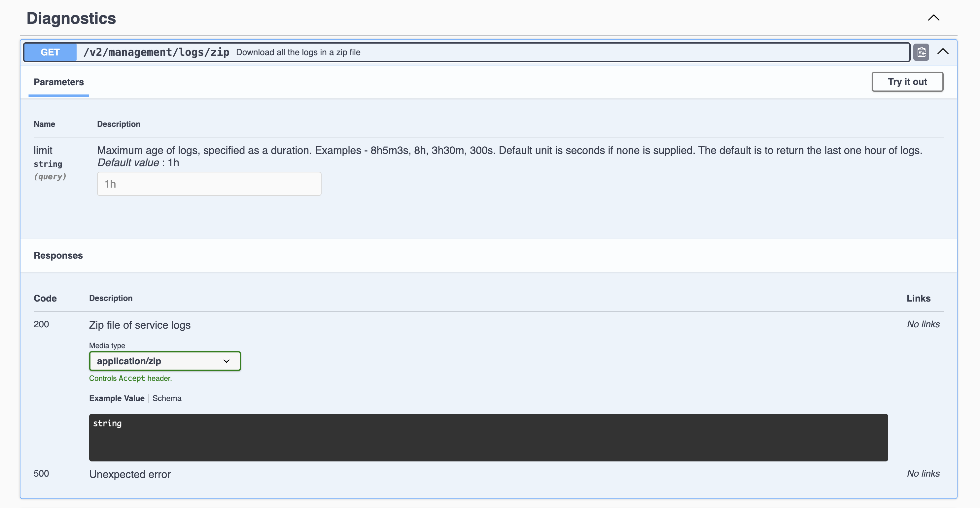The height and width of the screenshot is (508, 980).
Task: Click the Try it out button
Action: coord(907,82)
